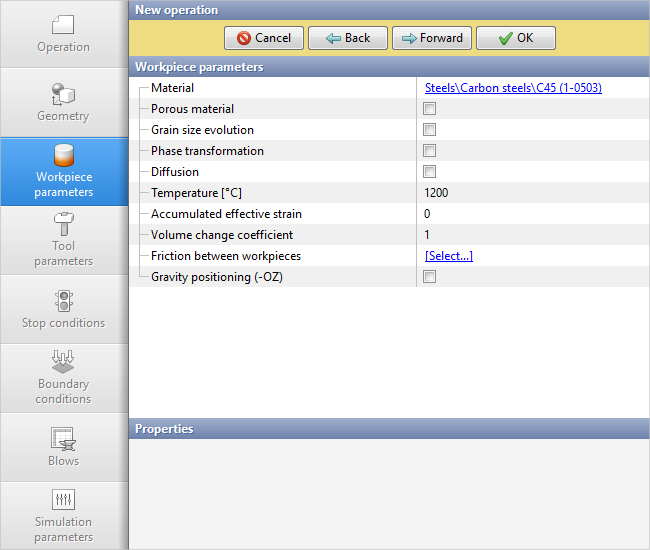650x550 pixels.
Task: Click the Temperature value field 1200
Action: pyautogui.click(x=437, y=193)
